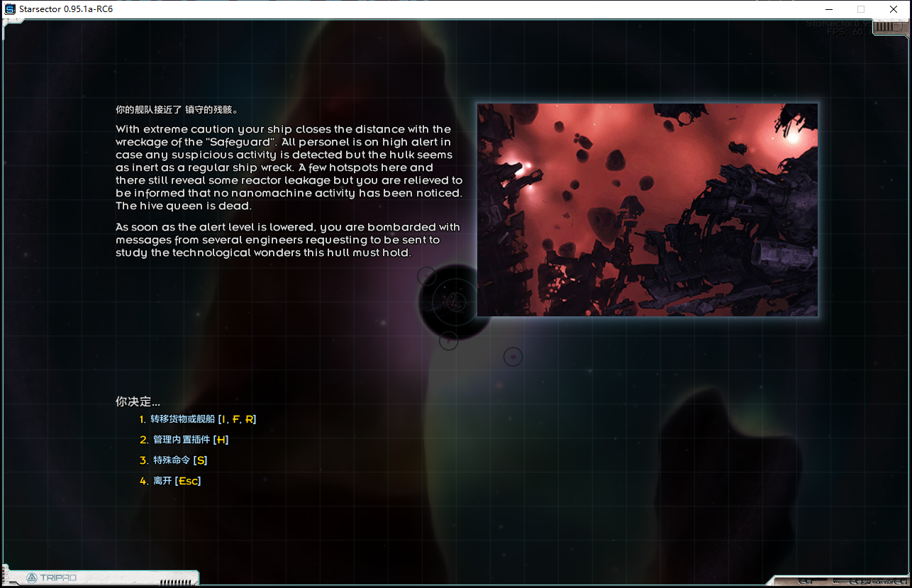
Task: Click the "Starsector 0.95.1a-RC6" window title
Action: [x=66, y=9]
